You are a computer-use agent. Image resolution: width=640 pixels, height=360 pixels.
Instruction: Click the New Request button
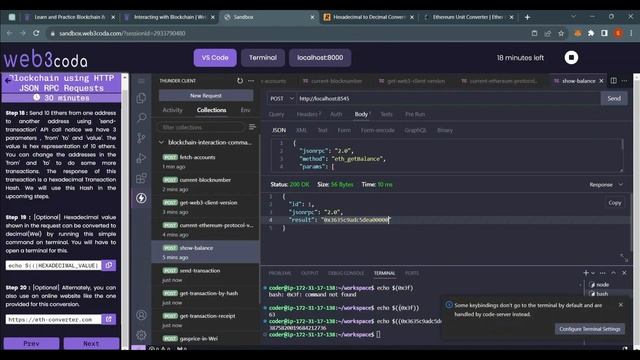pyautogui.click(x=206, y=96)
